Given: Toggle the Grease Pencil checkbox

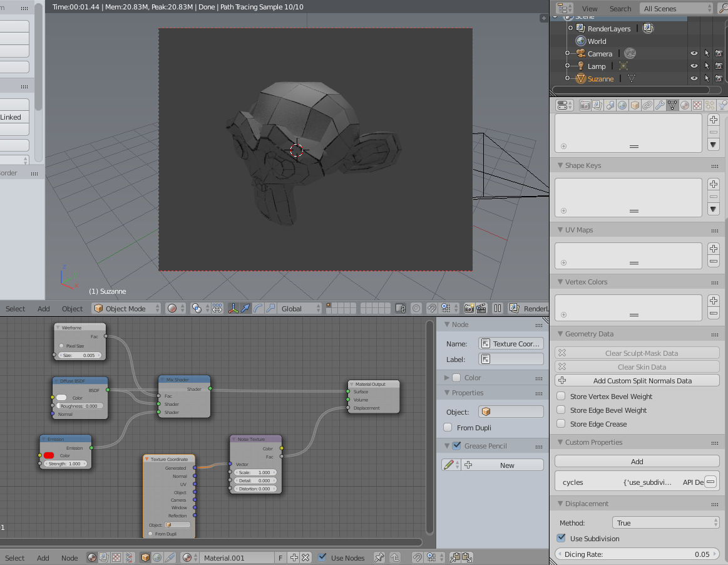Looking at the screenshot, I should coord(457,445).
